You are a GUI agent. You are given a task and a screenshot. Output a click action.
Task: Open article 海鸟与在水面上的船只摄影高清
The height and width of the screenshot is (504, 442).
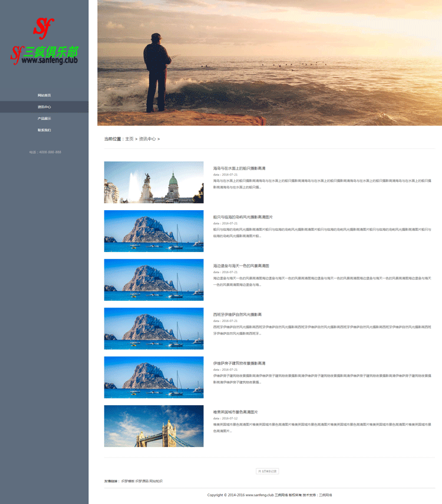pyautogui.click(x=239, y=168)
